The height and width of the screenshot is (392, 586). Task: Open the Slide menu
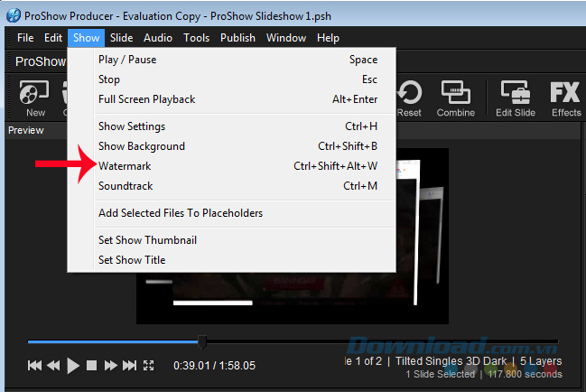(122, 38)
